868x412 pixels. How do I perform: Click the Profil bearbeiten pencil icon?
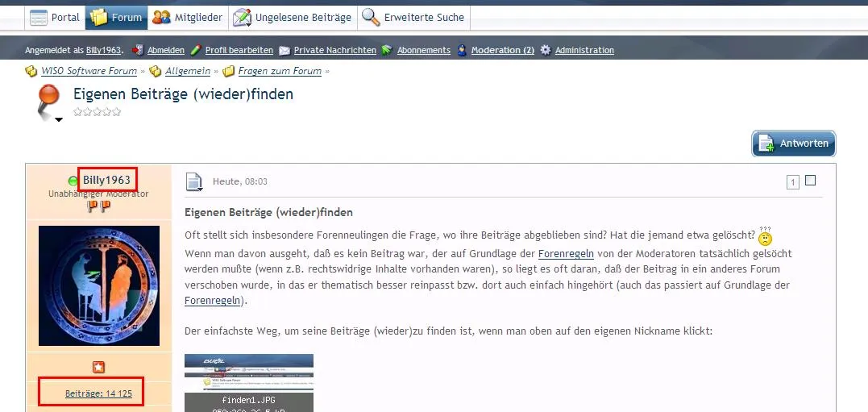pyautogui.click(x=196, y=50)
